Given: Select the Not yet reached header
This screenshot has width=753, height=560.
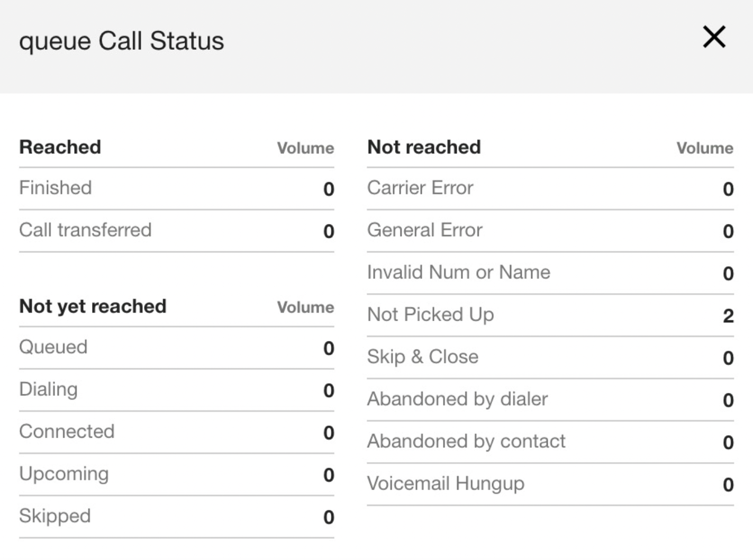Looking at the screenshot, I should (92, 306).
